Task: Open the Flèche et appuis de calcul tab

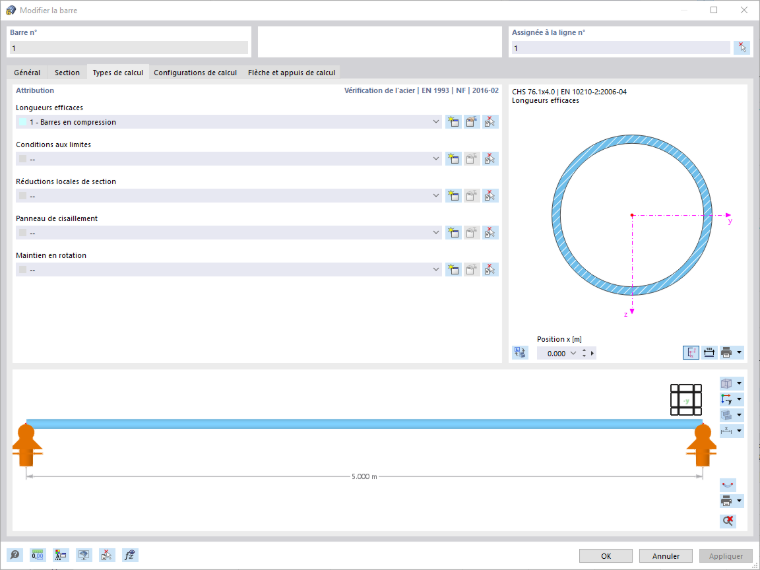Action: point(291,72)
